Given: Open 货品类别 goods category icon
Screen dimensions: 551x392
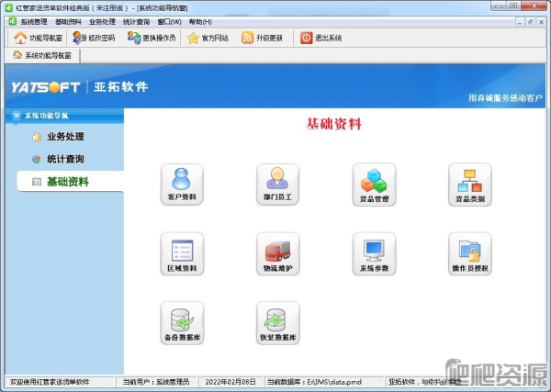Looking at the screenshot, I should click(470, 185).
